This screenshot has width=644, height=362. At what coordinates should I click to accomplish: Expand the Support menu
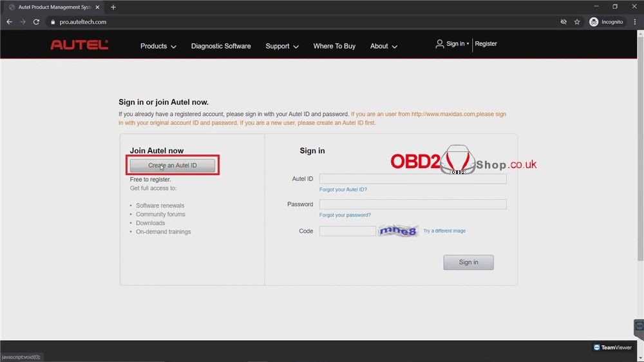point(282,46)
